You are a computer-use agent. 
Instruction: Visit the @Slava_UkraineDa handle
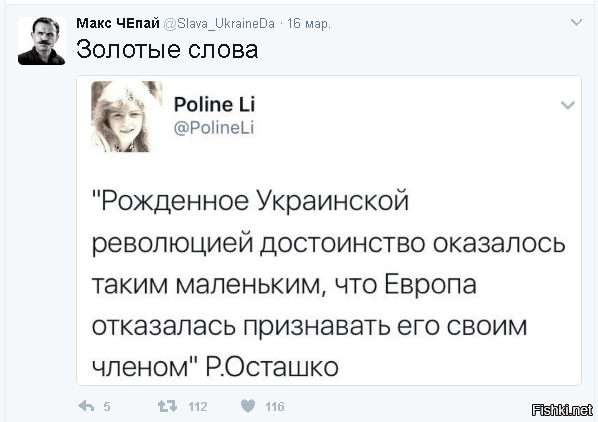(x=219, y=24)
